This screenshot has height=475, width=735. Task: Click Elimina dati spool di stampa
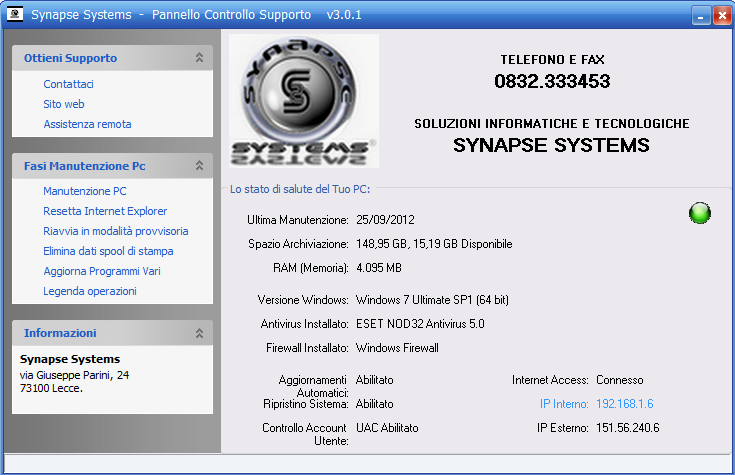pos(108,251)
